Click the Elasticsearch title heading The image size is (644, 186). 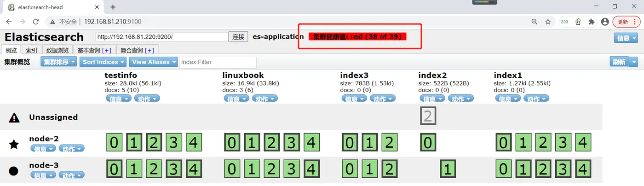point(44,37)
